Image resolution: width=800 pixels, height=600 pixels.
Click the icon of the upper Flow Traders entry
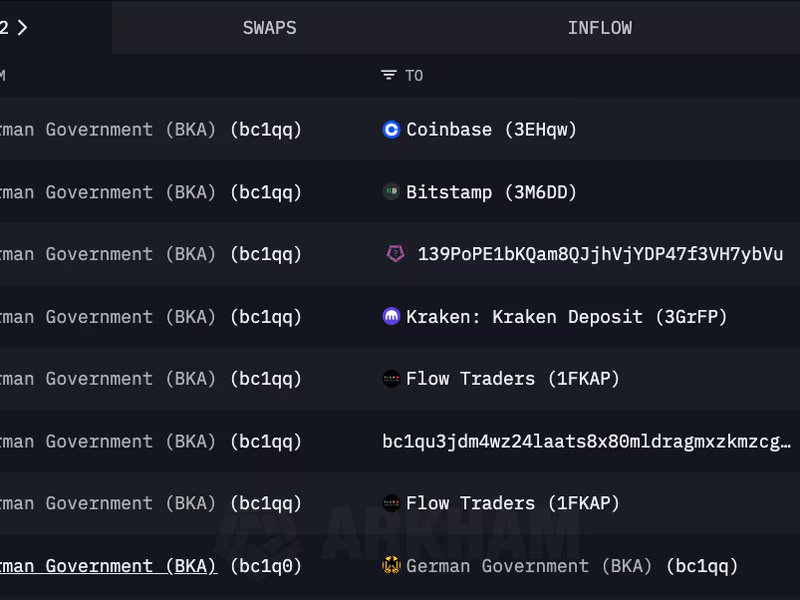(391, 379)
